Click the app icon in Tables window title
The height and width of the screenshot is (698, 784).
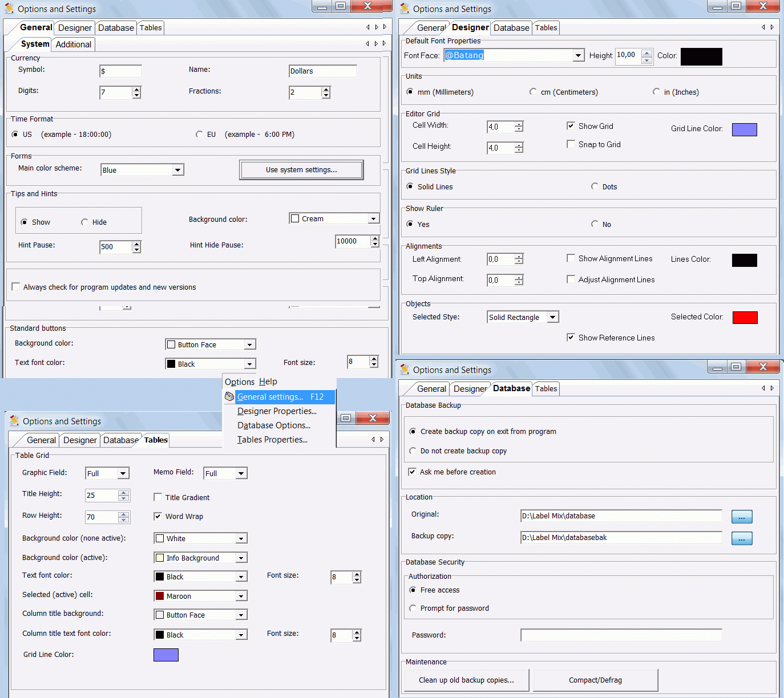[x=14, y=421]
